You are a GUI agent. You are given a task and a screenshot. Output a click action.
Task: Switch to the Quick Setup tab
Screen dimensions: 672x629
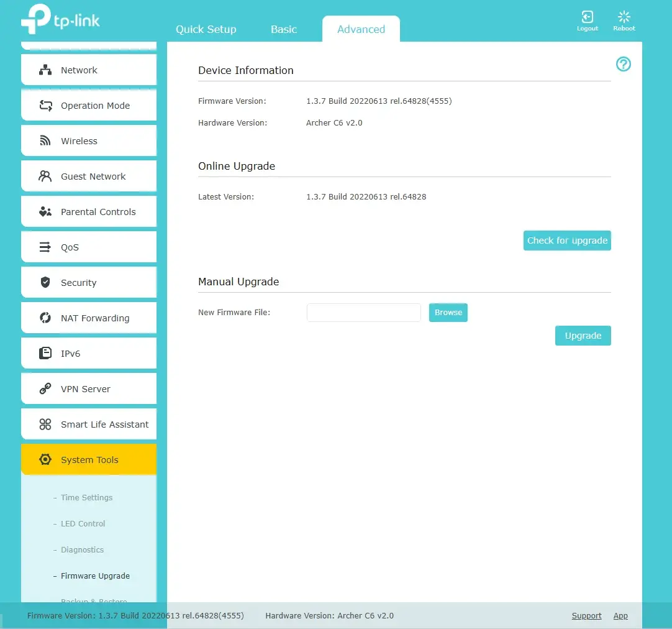point(206,29)
